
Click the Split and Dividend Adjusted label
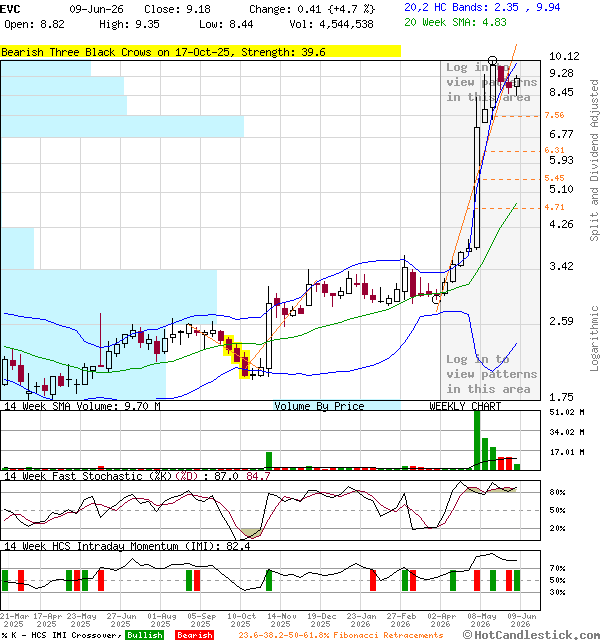(594, 160)
